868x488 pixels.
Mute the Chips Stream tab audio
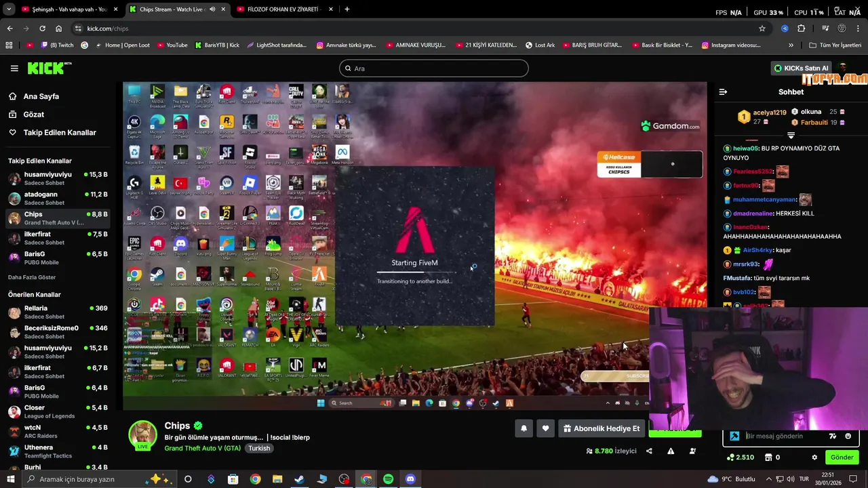(x=212, y=9)
